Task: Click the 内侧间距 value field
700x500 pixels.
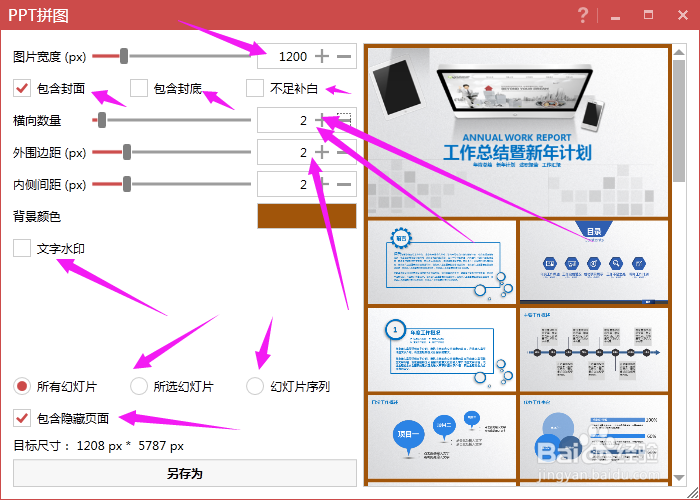Action: coord(304,184)
